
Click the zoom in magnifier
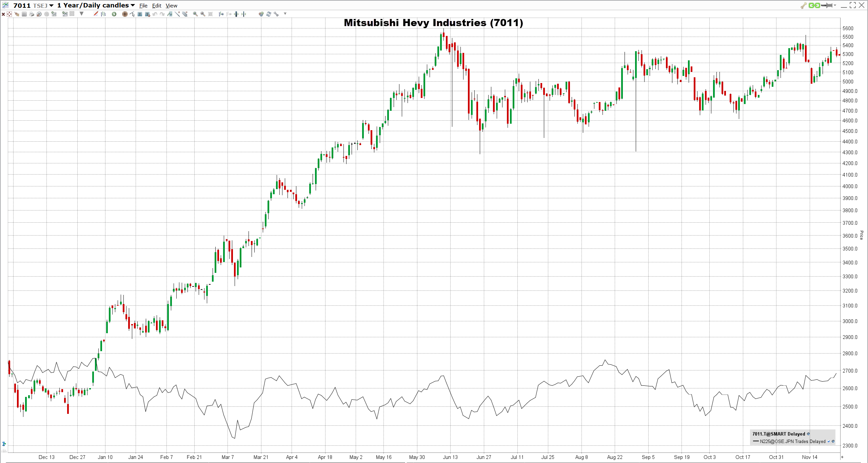[x=195, y=14]
